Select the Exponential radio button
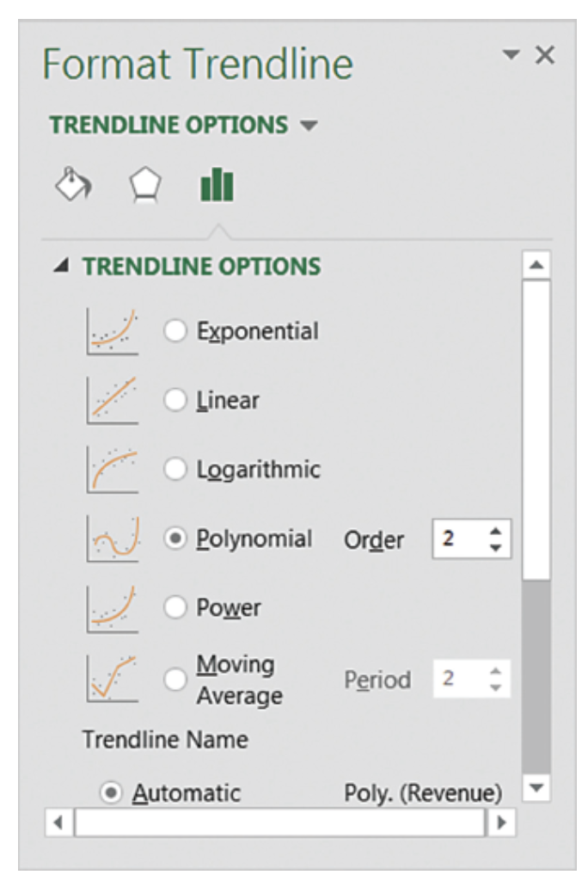Viewport: 588px width, 881px height. tap(175, 331)
